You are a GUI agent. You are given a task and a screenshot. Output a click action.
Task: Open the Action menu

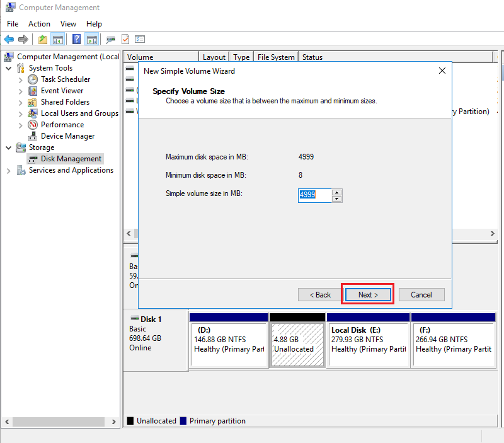[39, 23]
